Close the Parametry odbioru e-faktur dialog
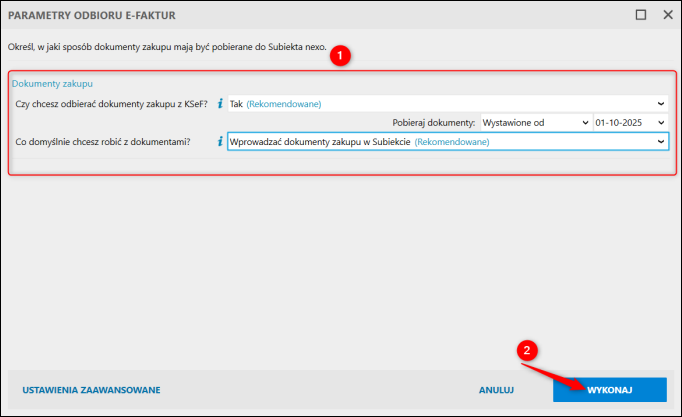Screen dimensions: 682x417 click(668, 15)
